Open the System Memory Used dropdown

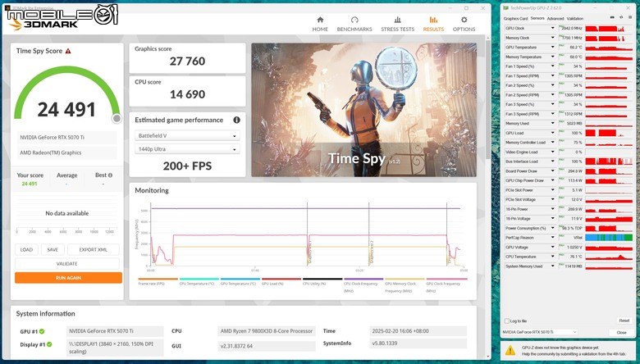click(553, 266)
